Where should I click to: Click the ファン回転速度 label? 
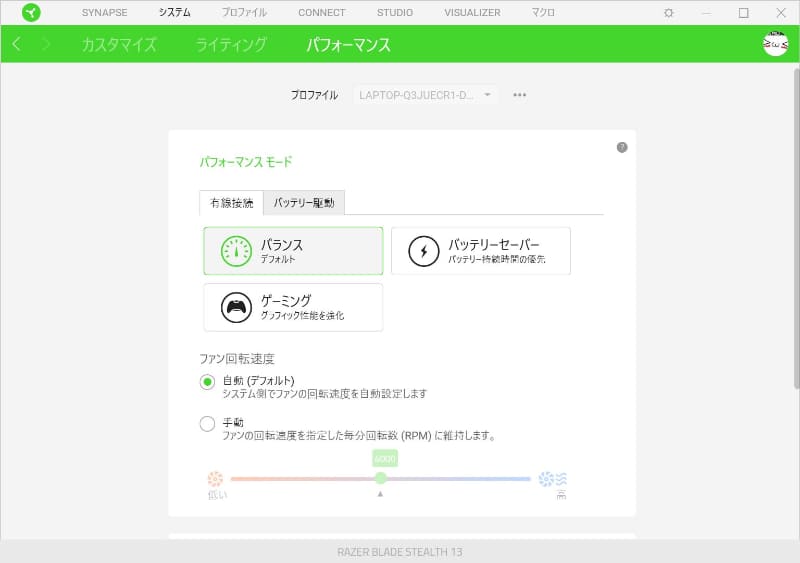(x=237, y=359)
